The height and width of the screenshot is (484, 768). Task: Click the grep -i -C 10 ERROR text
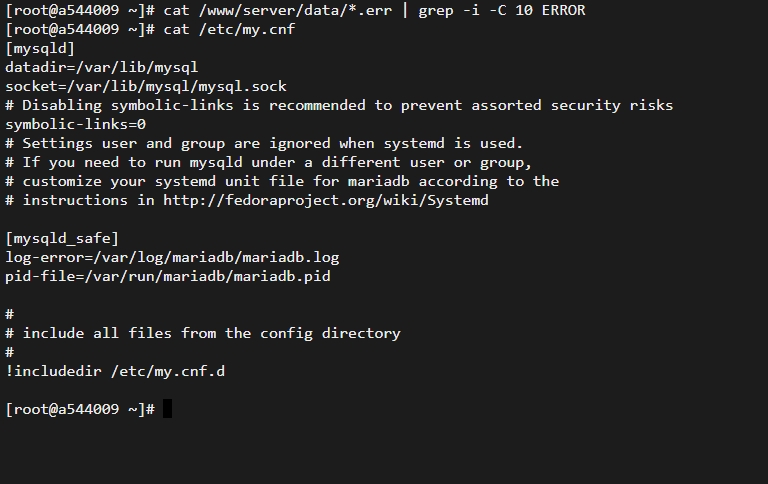point(502,10)
